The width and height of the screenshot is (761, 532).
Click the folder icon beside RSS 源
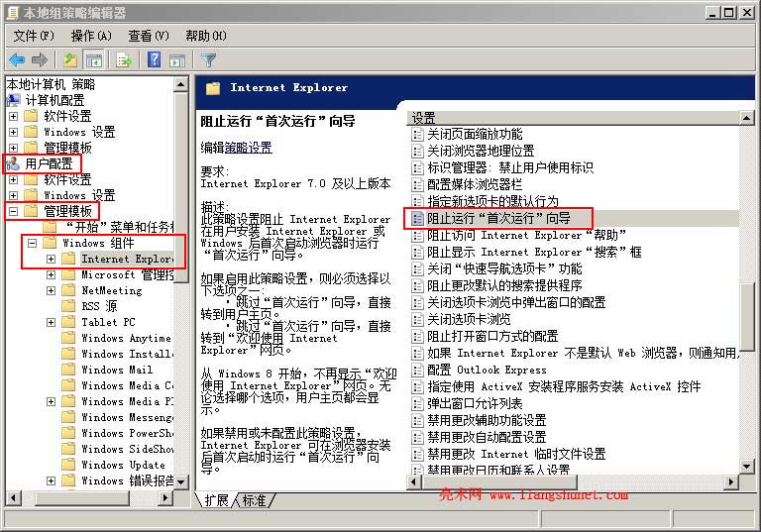68,306
